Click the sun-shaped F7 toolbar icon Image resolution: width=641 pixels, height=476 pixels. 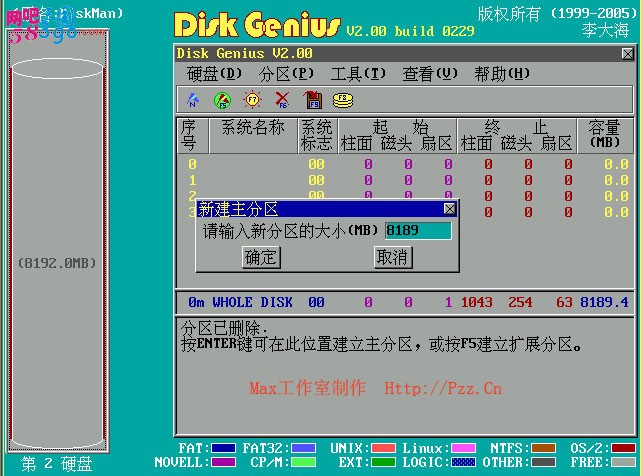(x=252, y=100)
